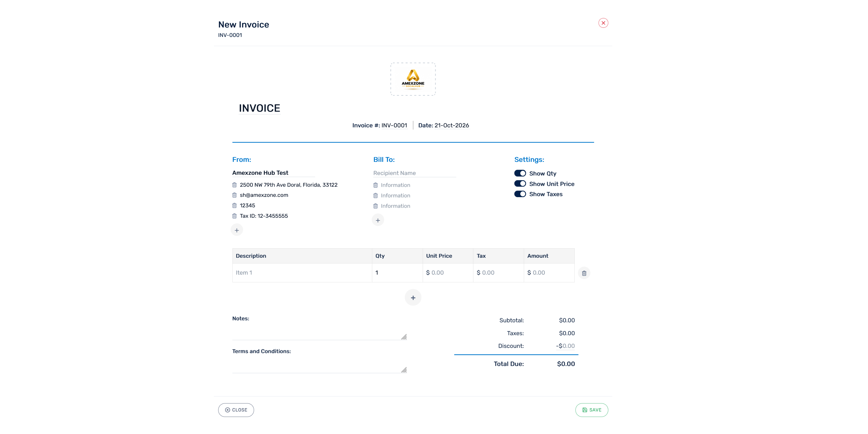Click the Total Due $0.00 value

pyautogui.click(x=566, y=364)
